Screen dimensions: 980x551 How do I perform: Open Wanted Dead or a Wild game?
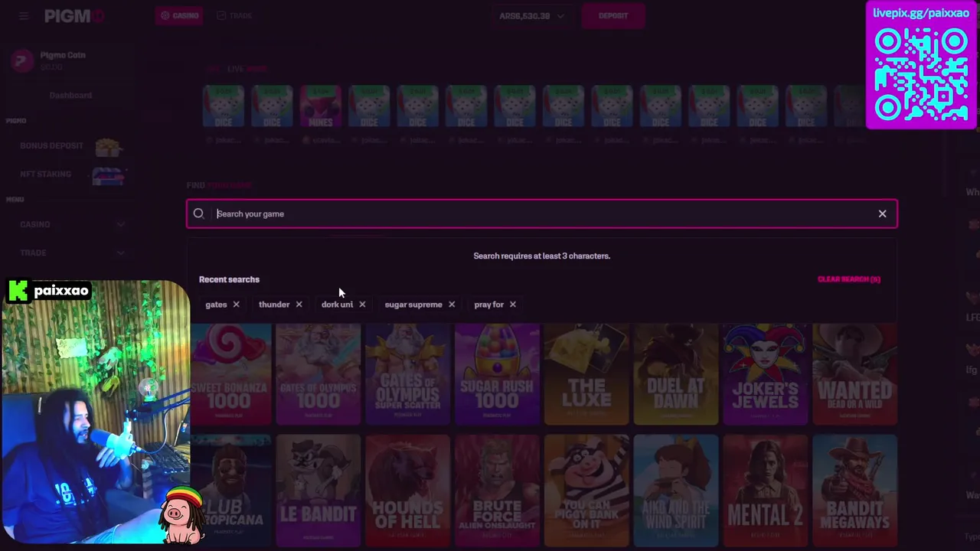[x=854, y=374]
